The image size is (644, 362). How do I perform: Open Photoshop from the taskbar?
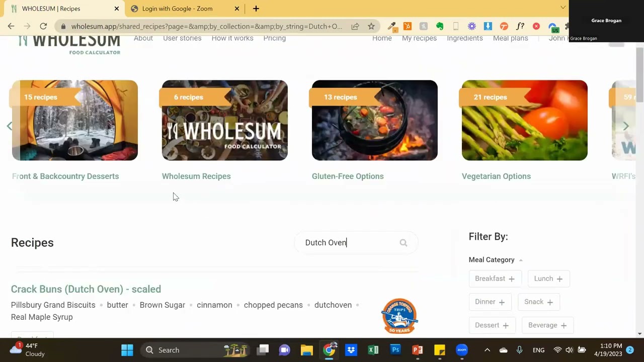coord(395,350)
